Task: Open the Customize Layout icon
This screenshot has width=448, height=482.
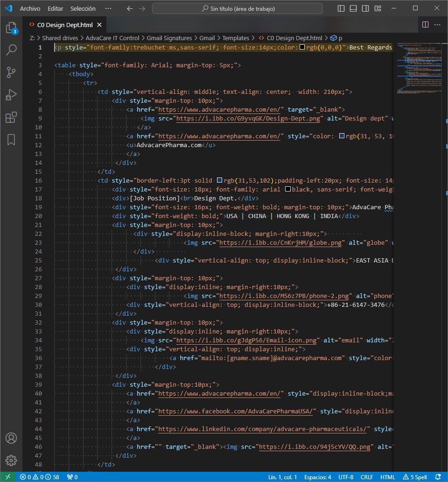Action: tap(378, 8)
